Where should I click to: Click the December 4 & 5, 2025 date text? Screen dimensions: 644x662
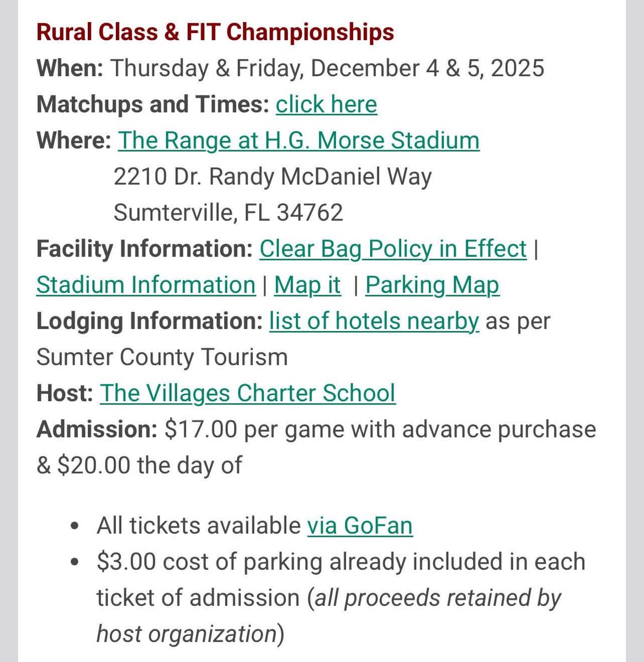[x=427, y=68]
